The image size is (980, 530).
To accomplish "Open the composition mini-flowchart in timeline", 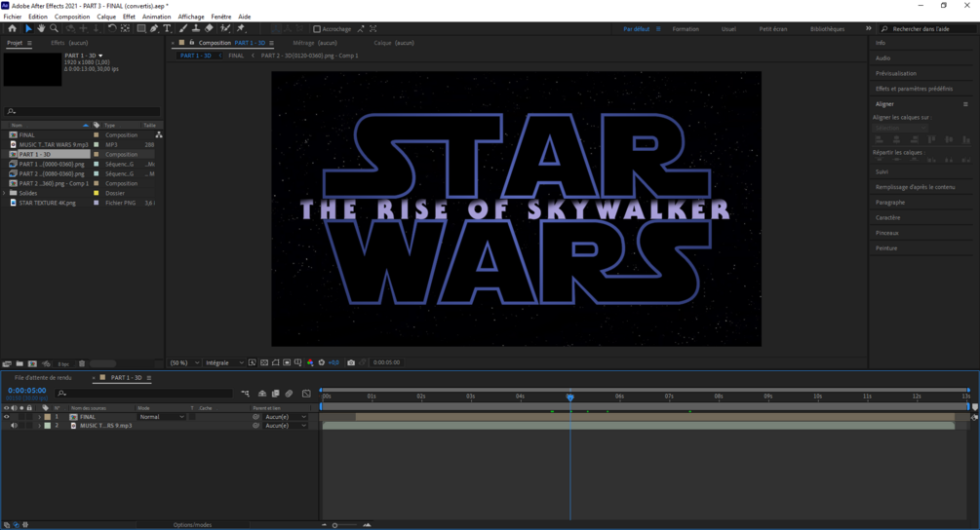I will [245, 394].
